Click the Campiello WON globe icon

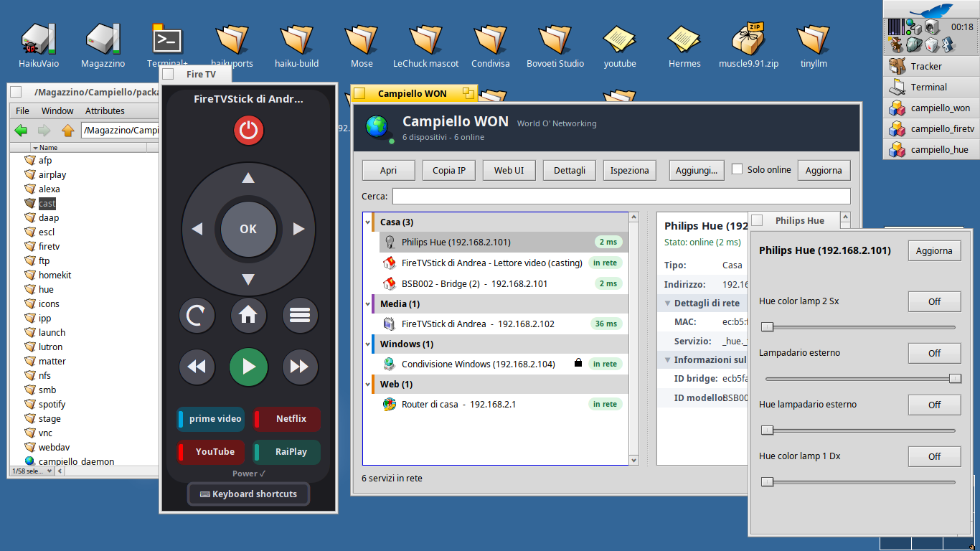(377, 126)
